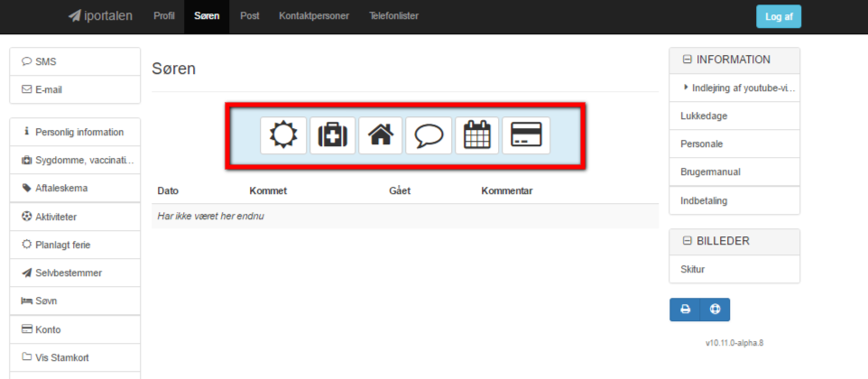Screen dimensions: 868x379
Task: Click the sun icon in the center toolbar
Action: [x=283, y=135]
